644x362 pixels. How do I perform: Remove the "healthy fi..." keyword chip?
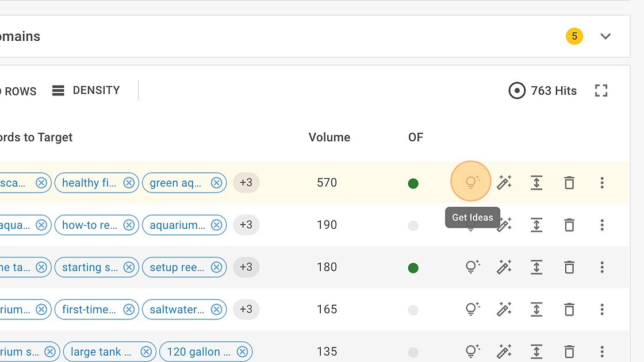coord(129,183)
